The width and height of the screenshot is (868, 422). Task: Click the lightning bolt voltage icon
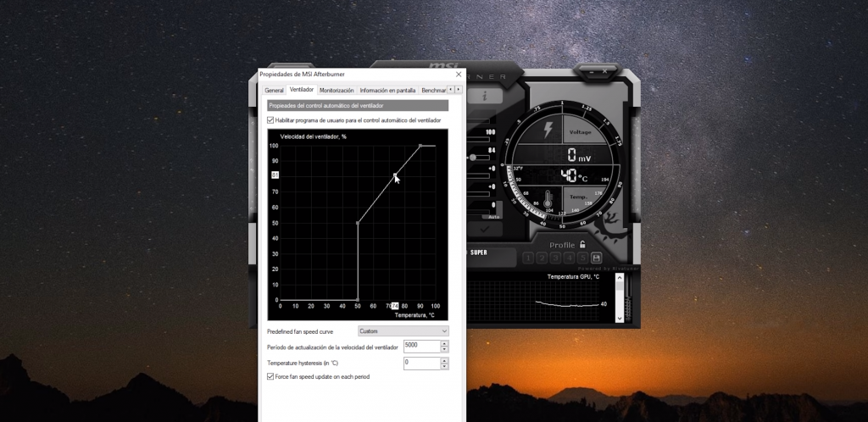pos(547,131)
